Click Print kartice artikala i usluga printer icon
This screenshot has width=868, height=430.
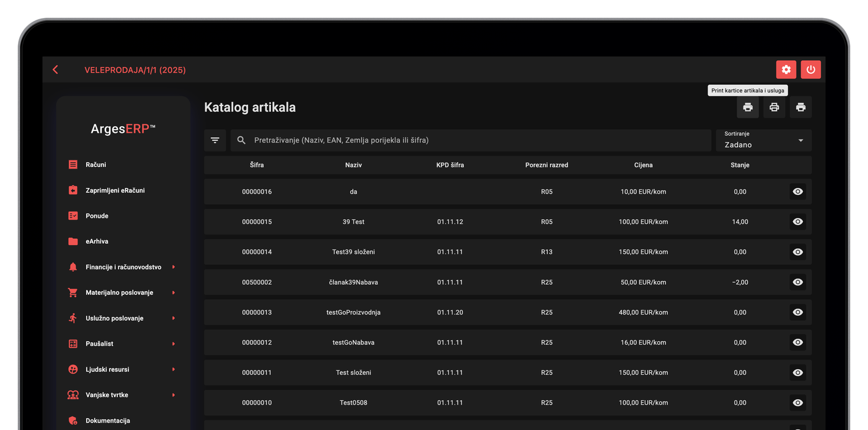click(748, 107)
